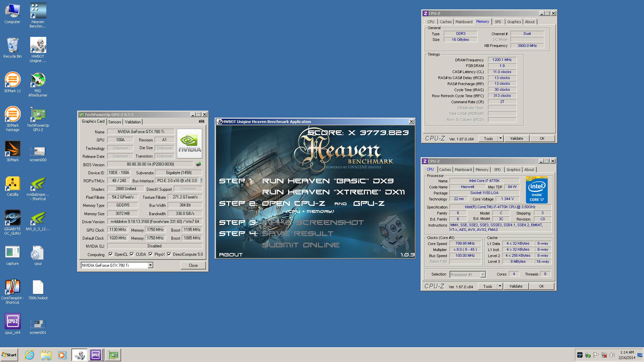The width and height of the screenshot is (644, 362).
Task: Open the Recycle Bin
Action: click(12, 48)
